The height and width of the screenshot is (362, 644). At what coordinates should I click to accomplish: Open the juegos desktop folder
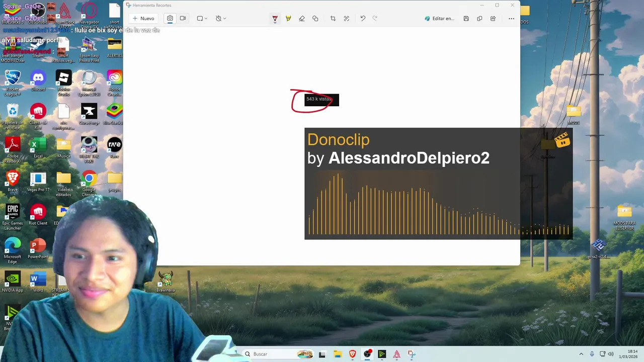click(114, 182)
